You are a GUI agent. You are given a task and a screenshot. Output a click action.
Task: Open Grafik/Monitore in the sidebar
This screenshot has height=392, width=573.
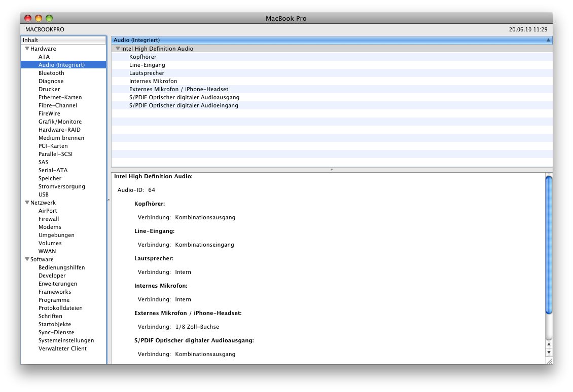coord(60,122)
